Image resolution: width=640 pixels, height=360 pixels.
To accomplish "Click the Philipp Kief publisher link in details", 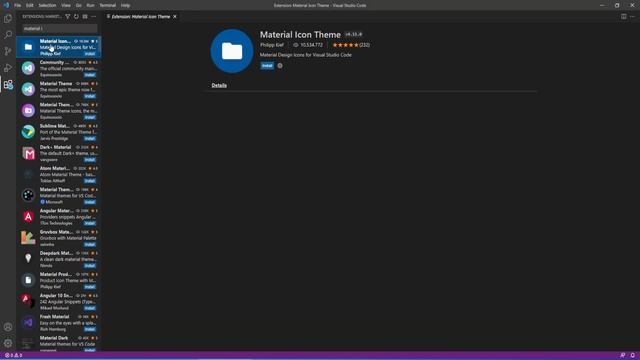I will [272, 45].
